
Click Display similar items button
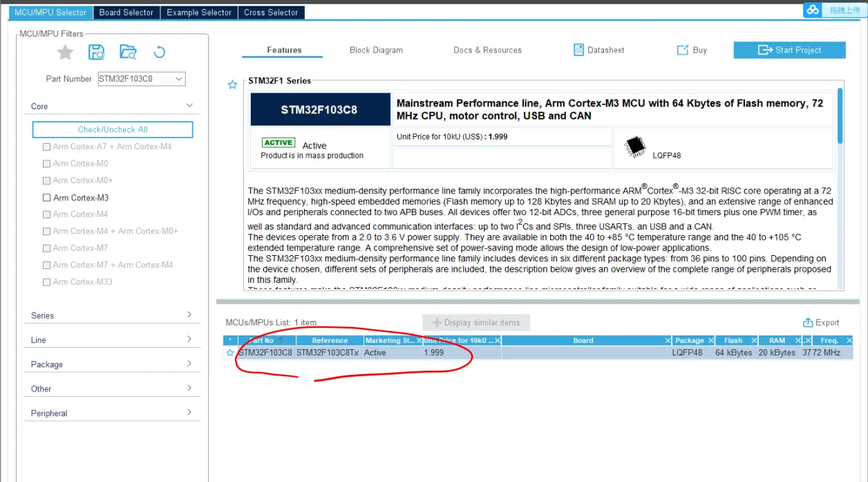pyautogui.click(x=476, y=322)
